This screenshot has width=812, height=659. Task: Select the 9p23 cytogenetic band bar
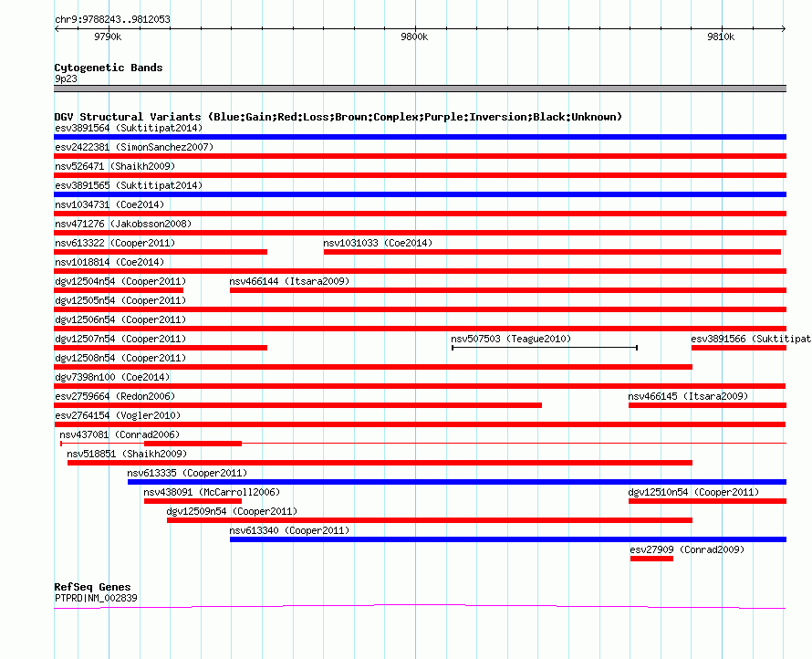click(x=420, y=89)
